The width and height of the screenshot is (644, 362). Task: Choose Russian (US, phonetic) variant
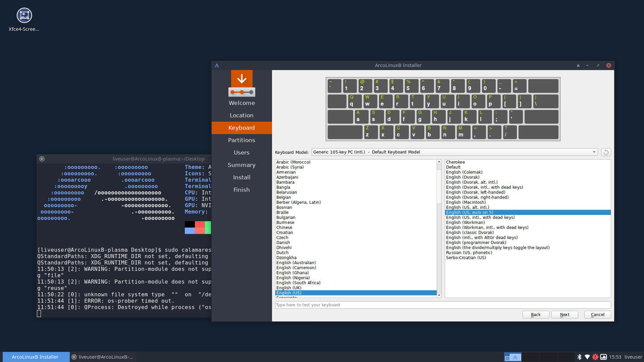pyautogui.click(x=528, y=253)
